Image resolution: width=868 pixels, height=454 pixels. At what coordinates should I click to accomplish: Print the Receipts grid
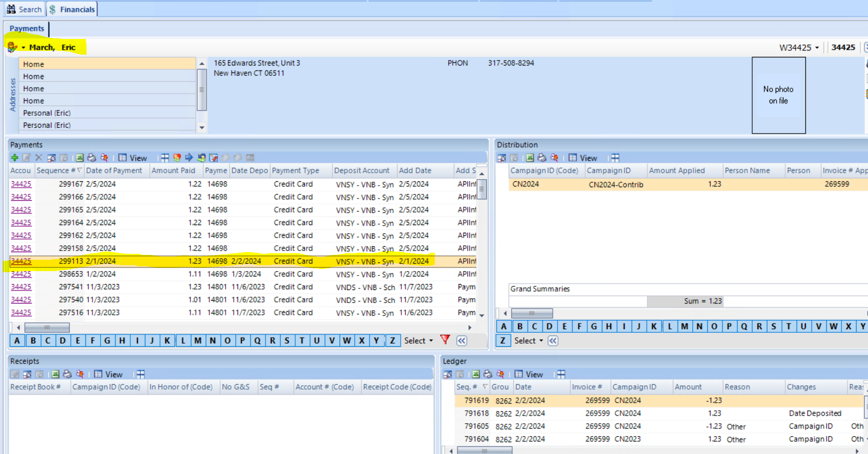[67, 374]
